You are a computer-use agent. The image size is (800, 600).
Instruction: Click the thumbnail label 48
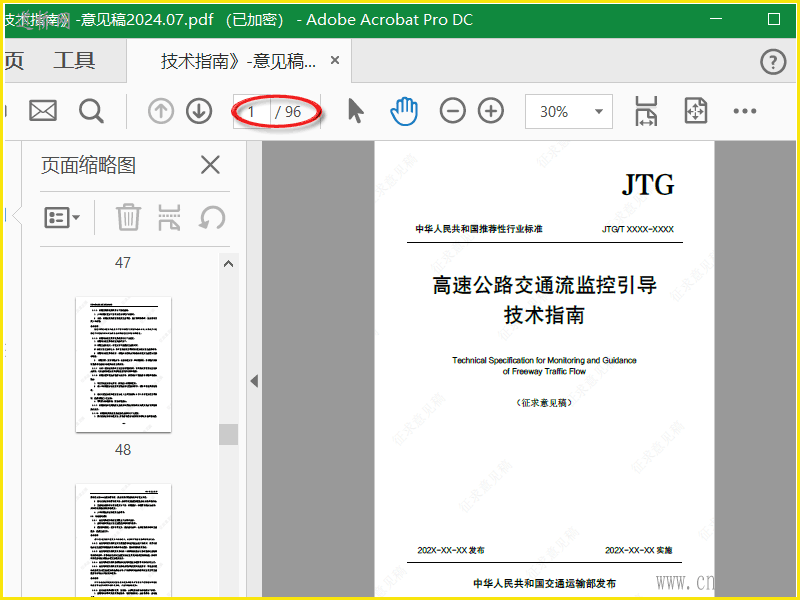[123, 449]
